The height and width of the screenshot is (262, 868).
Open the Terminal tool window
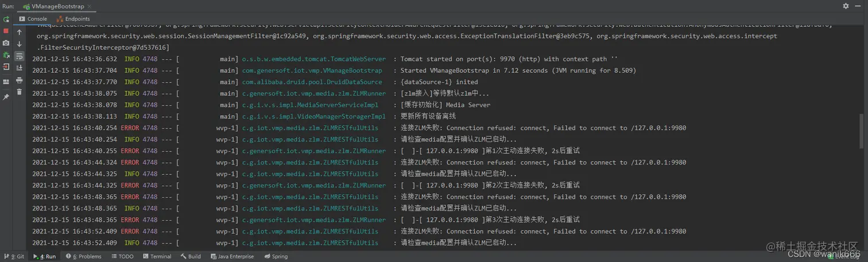[x=156, y=256]
